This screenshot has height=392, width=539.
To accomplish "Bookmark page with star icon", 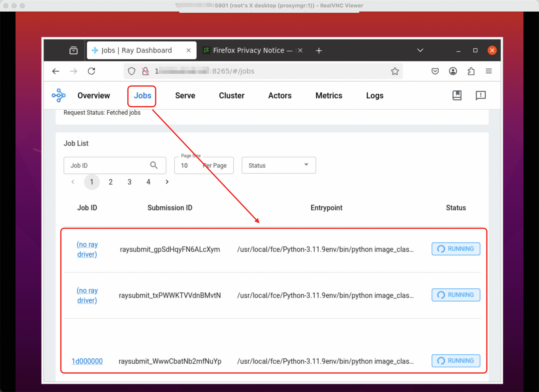I will click(x=395, y=71).
